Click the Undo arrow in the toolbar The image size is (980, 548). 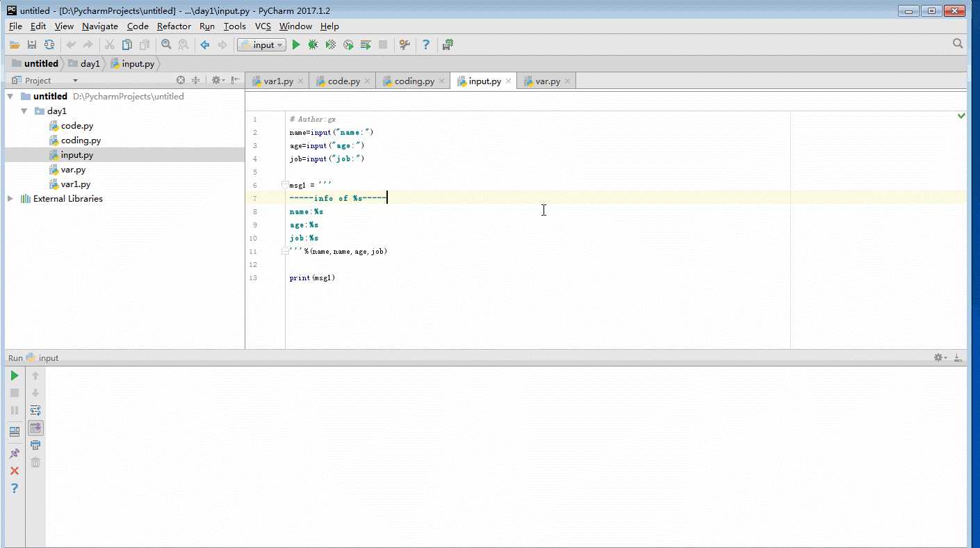pos(70,45)
